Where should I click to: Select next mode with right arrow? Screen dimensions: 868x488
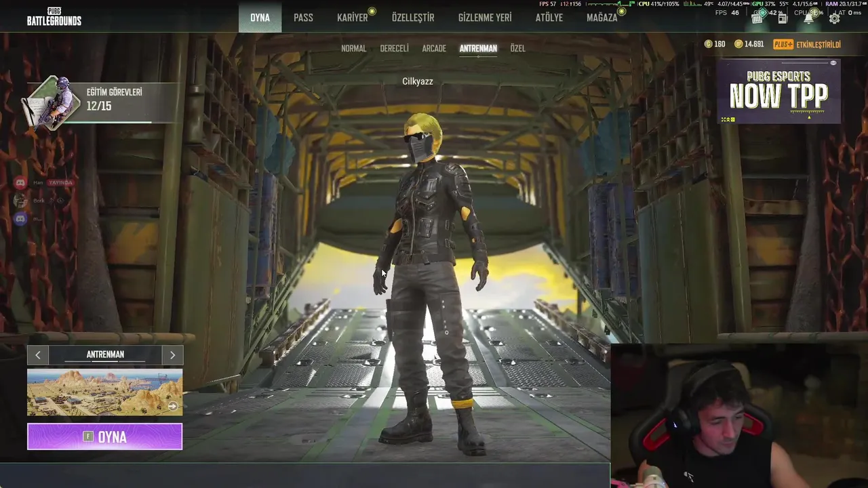click(x=172, y=354)
